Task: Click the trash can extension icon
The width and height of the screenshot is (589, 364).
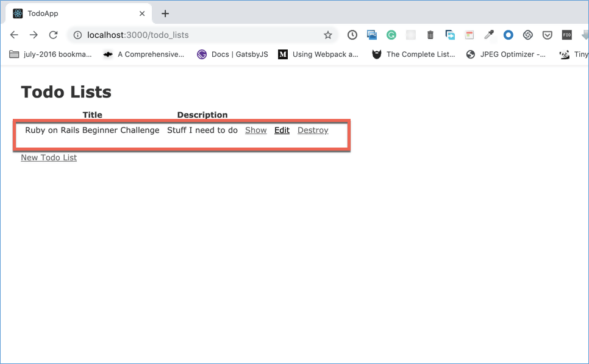Action: [x=430, y=35]
